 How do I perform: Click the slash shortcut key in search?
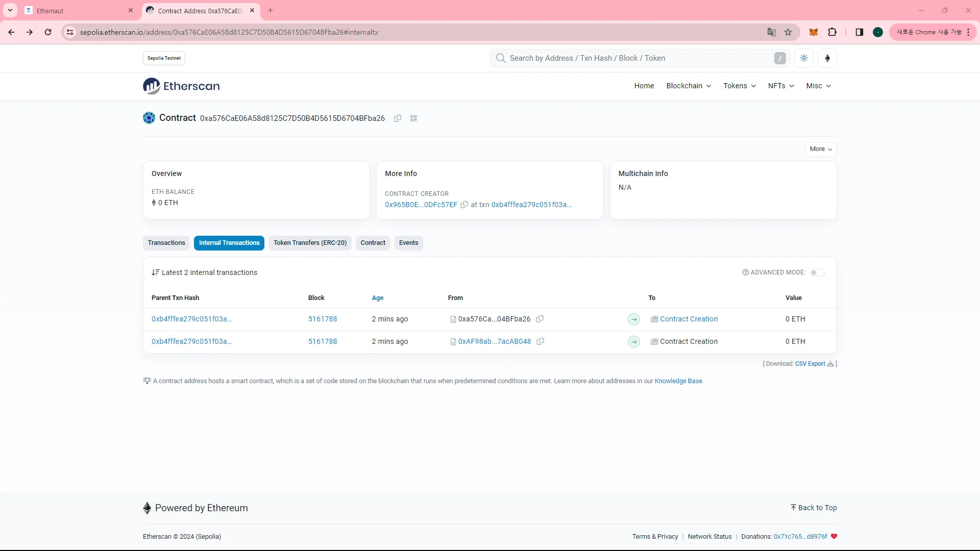click(780, 58)
